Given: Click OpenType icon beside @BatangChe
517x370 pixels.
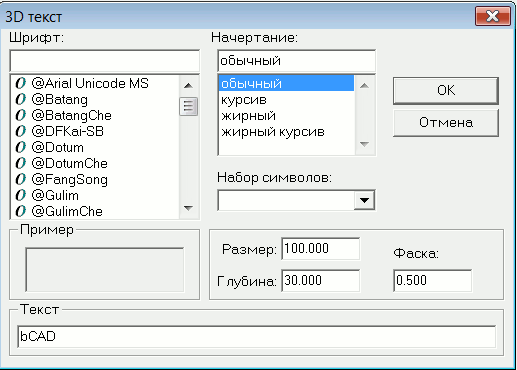Looking at the screenshot, I should click(21, 115).
